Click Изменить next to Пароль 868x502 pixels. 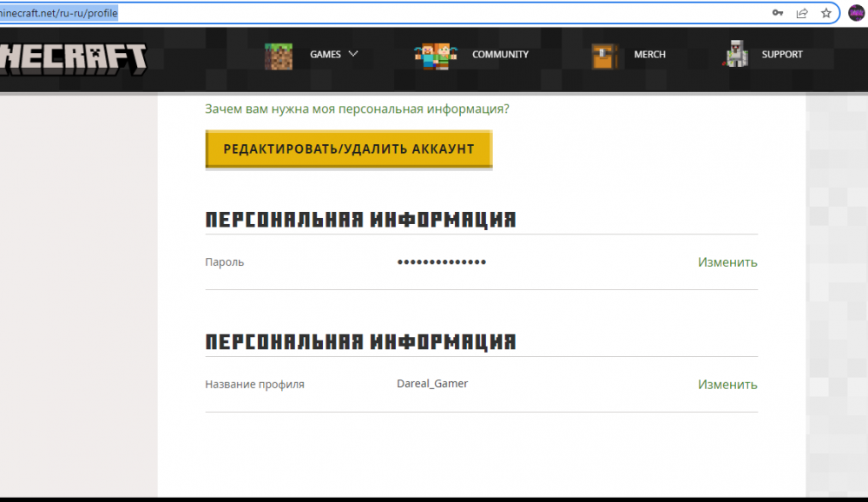click(x=727, y=262)
